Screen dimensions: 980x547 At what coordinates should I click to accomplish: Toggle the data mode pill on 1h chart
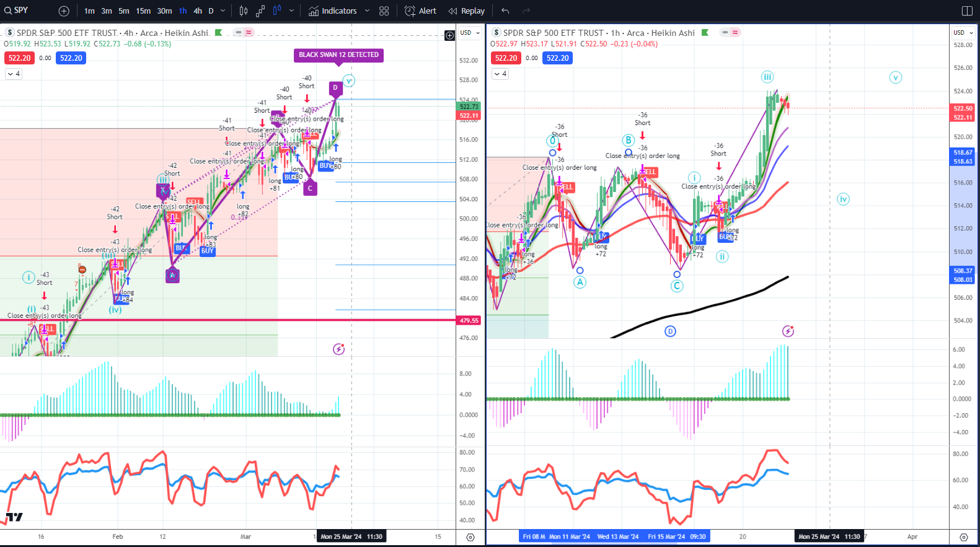point(730,32)
